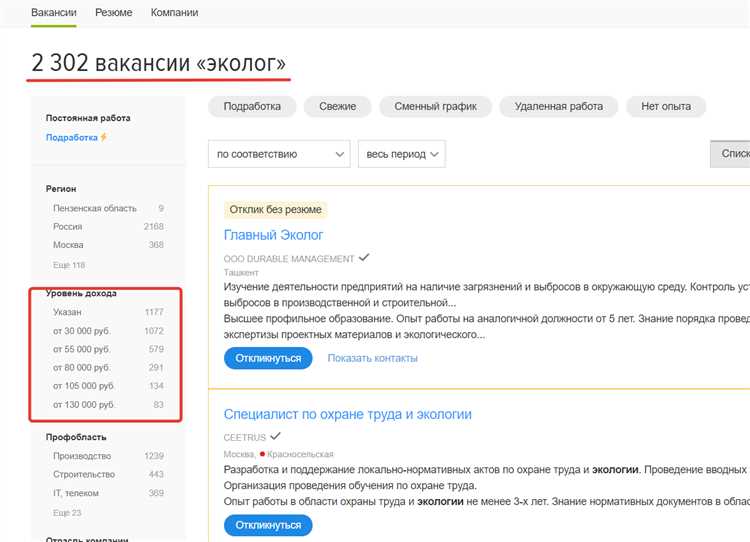Open company ООО DURABLE MANAGEMENT
Image resolution: width=750 pixels, height=542 pixels.
click(x=289, y=259)
